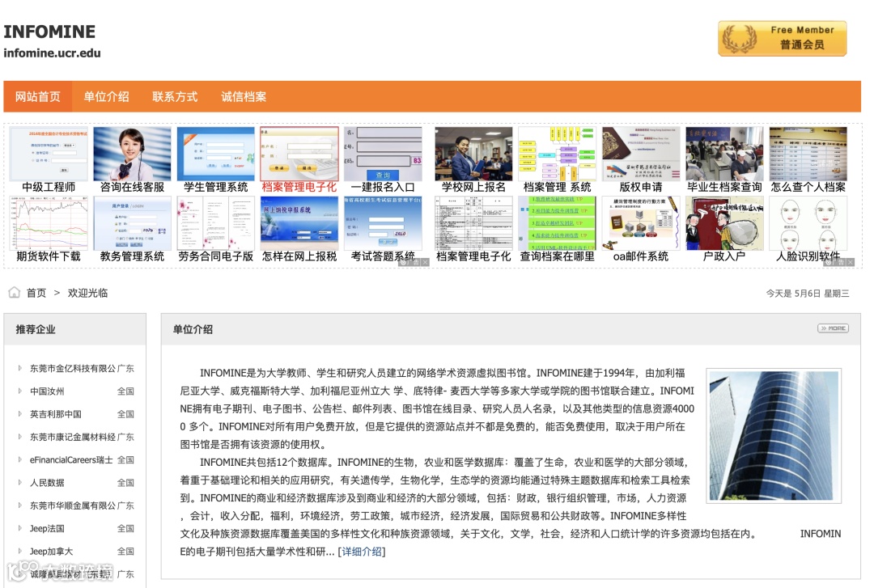The image size is (874, 588).
Task: Open Jeep加拿大 company link
Action: [51, 552]
